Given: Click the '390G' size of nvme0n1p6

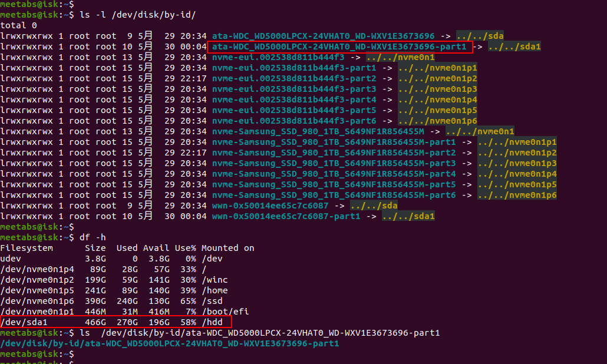Looking at the screenshot, I should click(x=95, y=301).
